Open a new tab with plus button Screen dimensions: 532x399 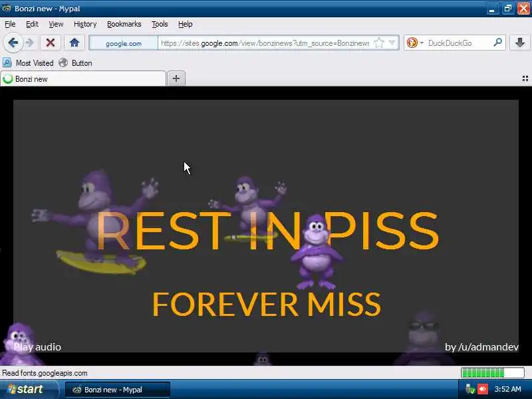pyautogui.click(x=176, y=78)
